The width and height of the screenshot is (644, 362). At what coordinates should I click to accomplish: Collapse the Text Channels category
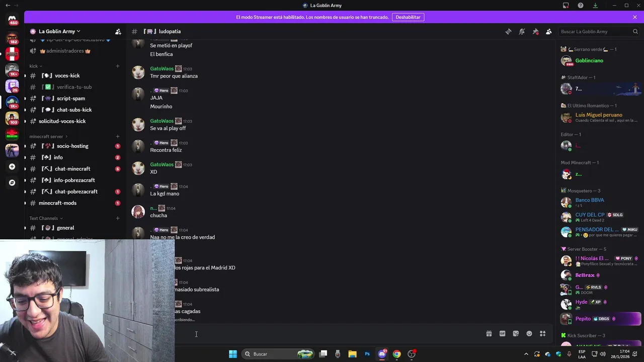(x=46, y=218)
